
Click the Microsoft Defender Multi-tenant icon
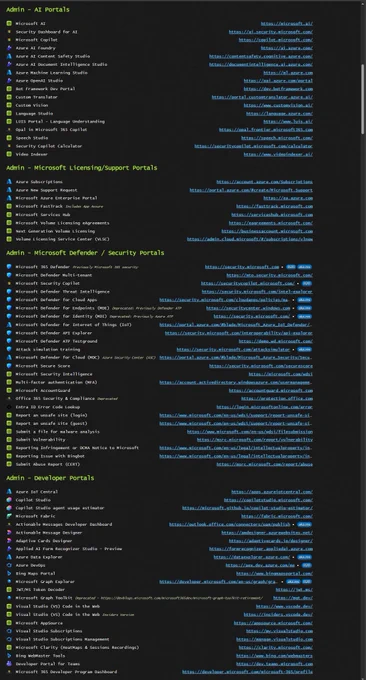pyautogui.click(x=9, y=275)
